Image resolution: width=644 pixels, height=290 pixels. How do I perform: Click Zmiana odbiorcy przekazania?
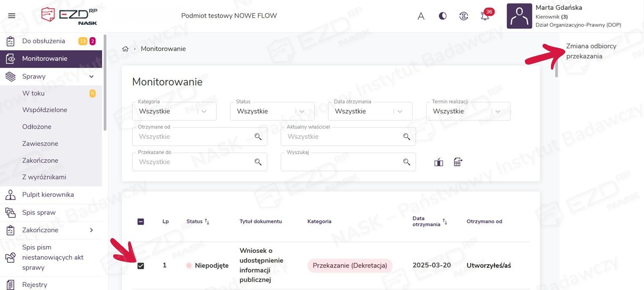[591, 51]
